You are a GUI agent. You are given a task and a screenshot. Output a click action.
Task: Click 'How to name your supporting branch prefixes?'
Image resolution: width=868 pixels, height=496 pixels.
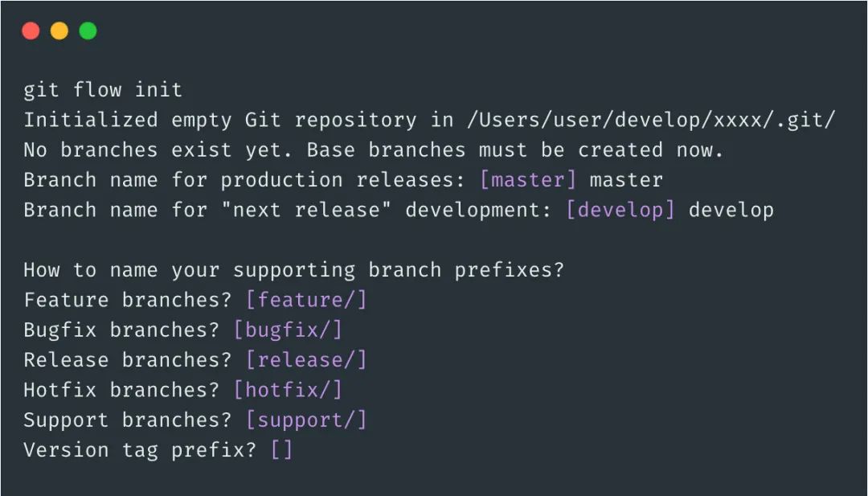(x=294, y=270)
